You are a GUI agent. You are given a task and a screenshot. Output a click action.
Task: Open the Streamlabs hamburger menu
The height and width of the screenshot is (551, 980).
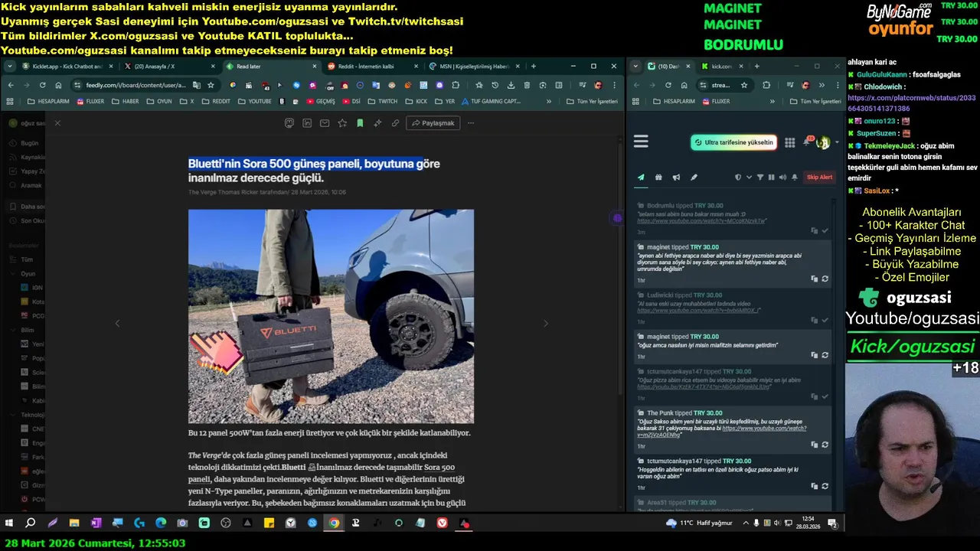[641, 142]
